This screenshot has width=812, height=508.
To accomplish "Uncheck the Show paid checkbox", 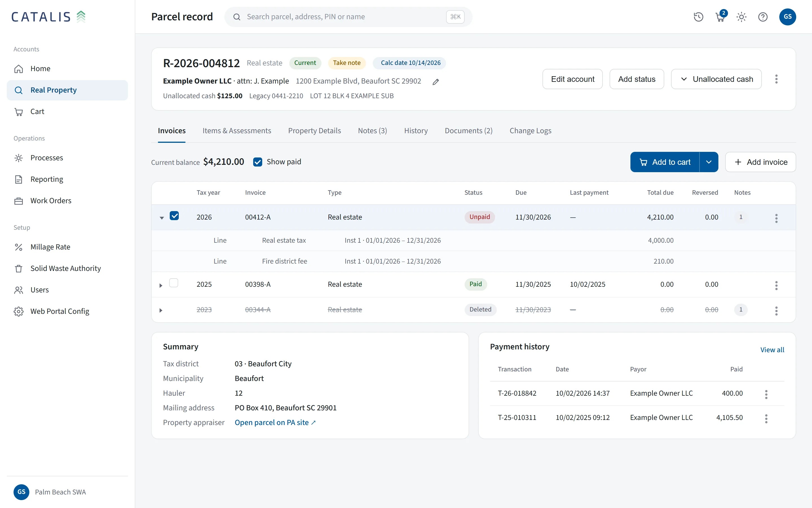I will (257, 162).
